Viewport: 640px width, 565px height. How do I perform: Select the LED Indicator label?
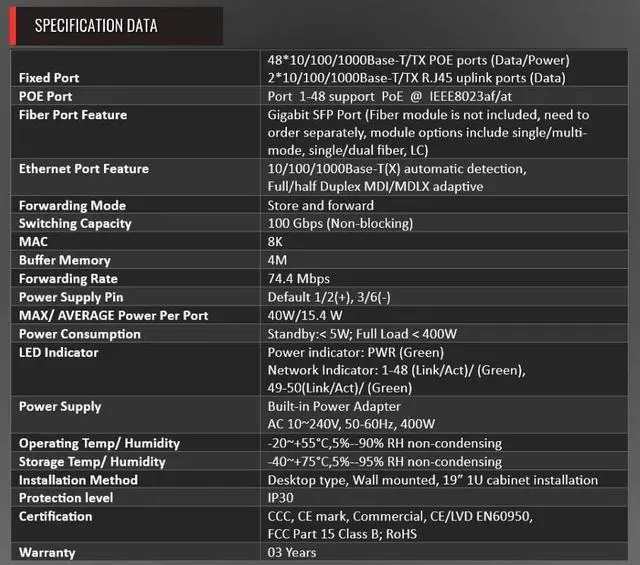pos(60,352)
